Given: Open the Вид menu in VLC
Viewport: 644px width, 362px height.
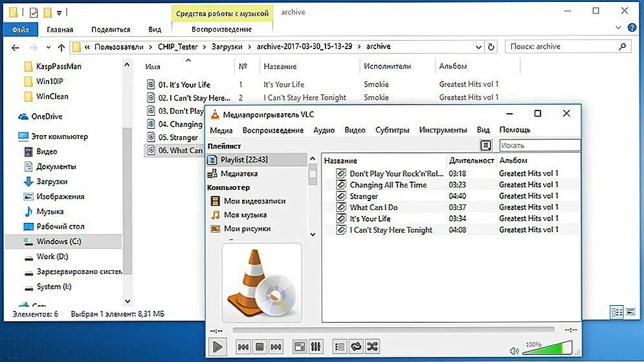Looking at the screenshot, I should point(483,130).
